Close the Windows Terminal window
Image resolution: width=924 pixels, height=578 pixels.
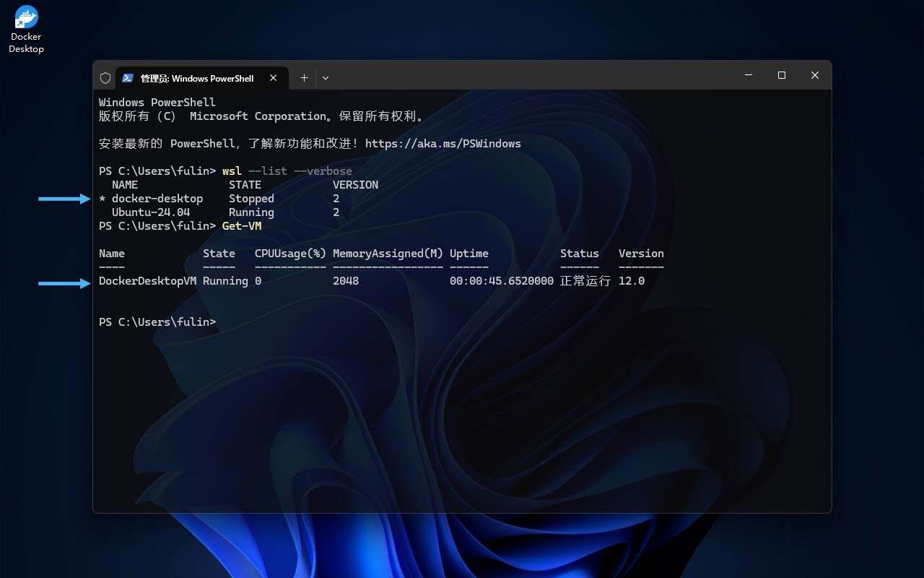click(x=815, y=75)
